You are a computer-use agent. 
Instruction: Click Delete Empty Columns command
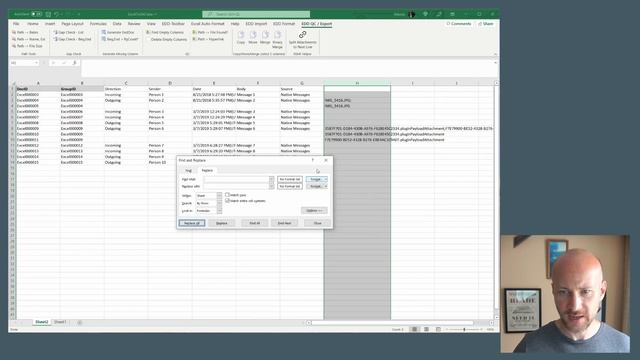pos(167,39)
